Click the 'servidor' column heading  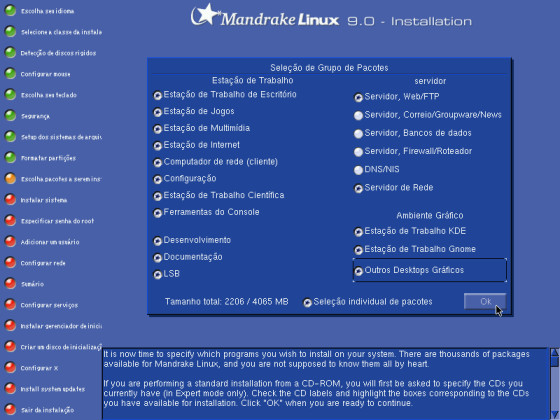pyautogui.click(x=430, y=81)
